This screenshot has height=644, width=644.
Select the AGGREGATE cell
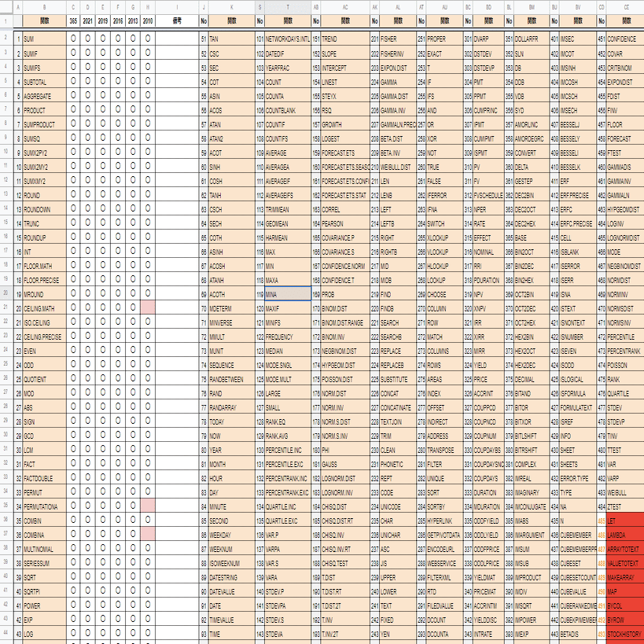[44, 96]
